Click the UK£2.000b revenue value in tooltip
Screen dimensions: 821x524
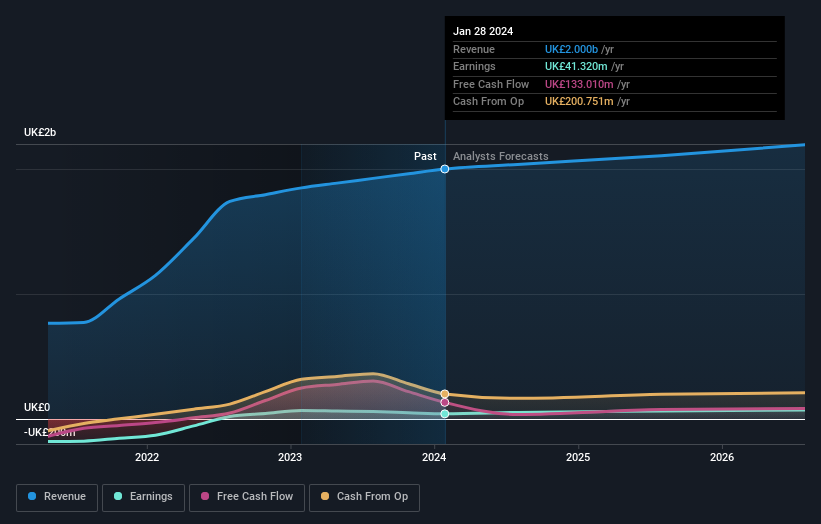click(571, 49)
